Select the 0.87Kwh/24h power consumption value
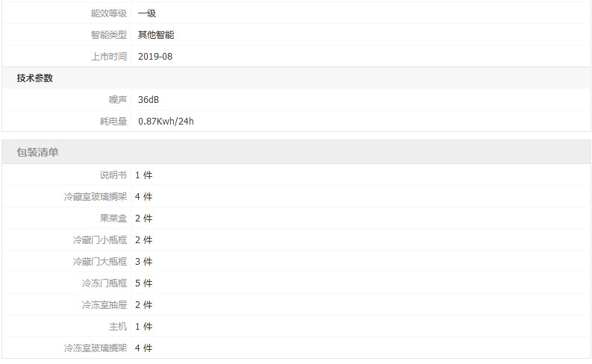Screen dimensions: 592x364 click(166, 122)
